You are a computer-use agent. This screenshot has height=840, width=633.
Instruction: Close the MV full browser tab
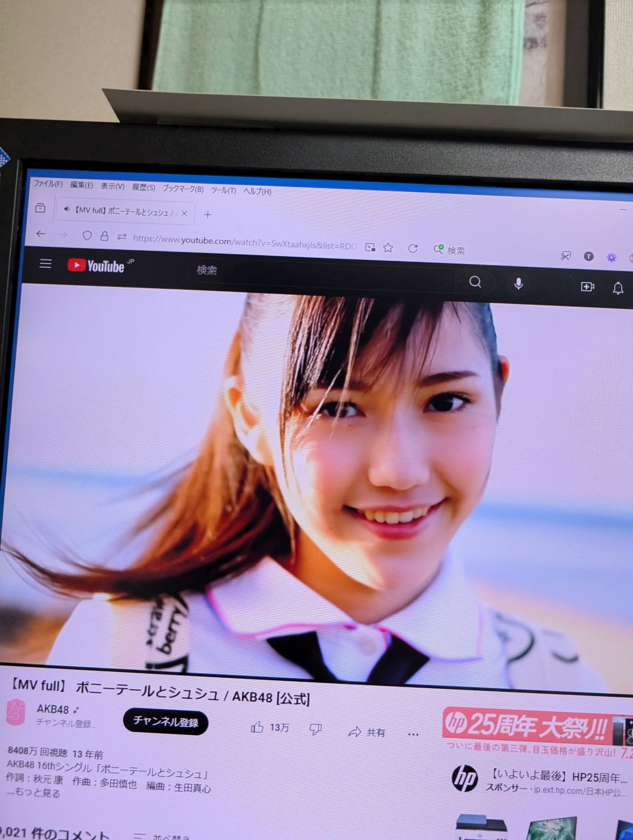[184, 213]
